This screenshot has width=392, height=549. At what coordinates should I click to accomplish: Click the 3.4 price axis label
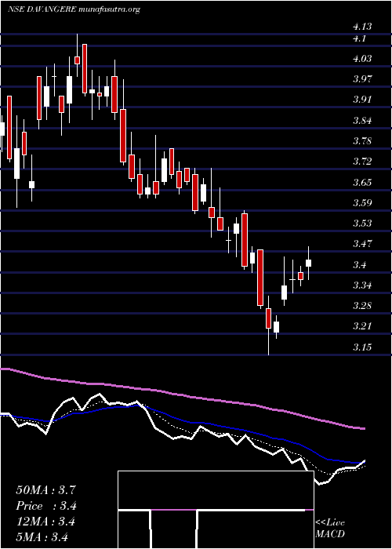tap(360, 265)
